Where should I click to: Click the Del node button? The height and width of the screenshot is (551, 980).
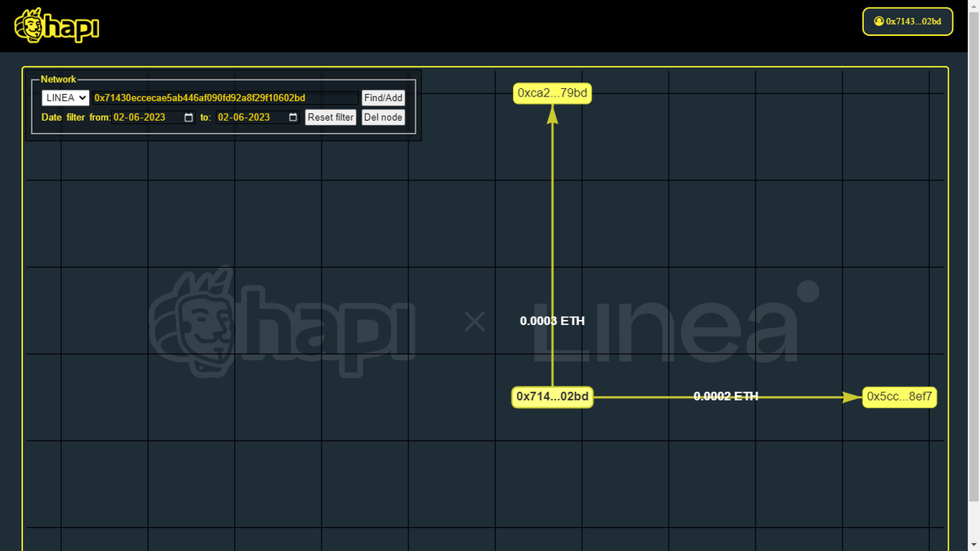383,118
